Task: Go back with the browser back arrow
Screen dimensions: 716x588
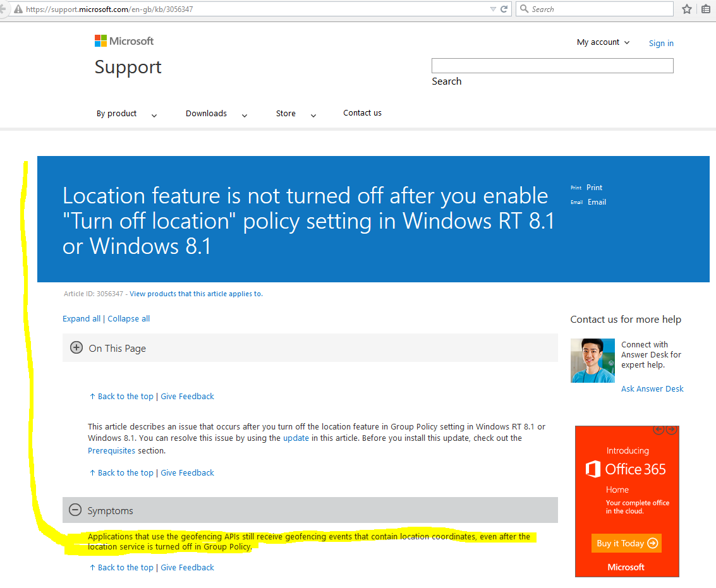Action: 3,9
